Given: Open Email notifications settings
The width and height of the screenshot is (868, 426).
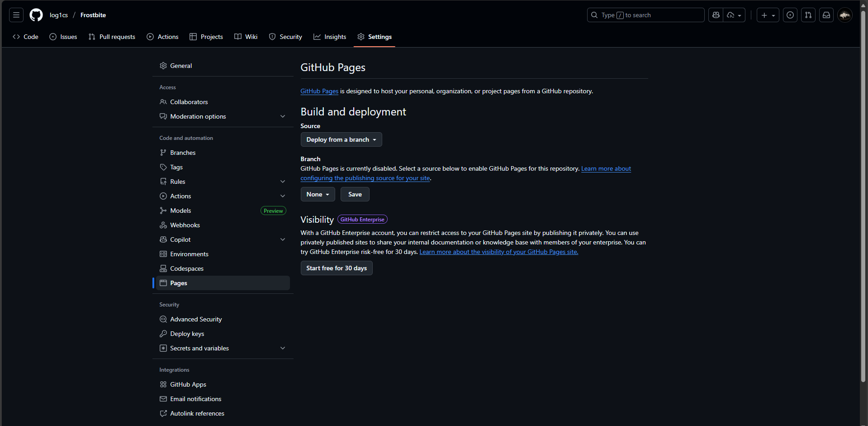Looking at the screenshot, I should point(223,399).
